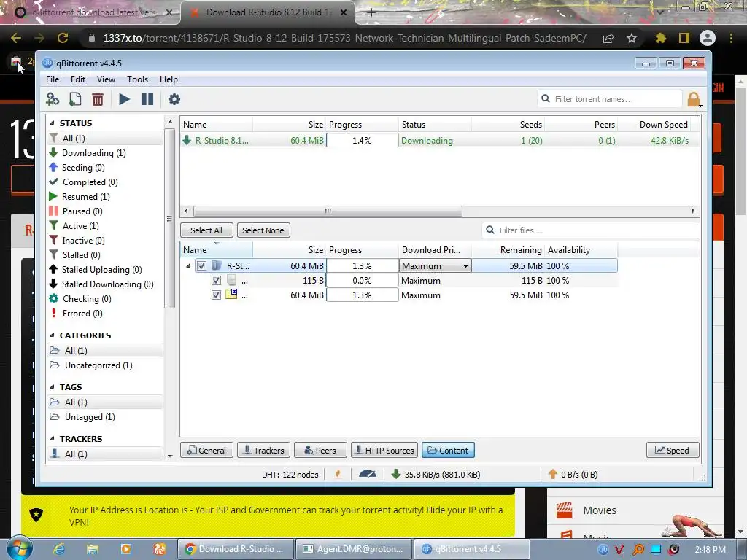The image size is (747, 560).
Task: Switch to the Content tab
Action: (448, 451)
